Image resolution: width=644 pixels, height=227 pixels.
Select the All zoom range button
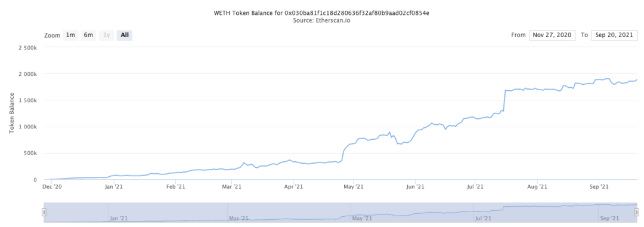(x=125, y=35)
